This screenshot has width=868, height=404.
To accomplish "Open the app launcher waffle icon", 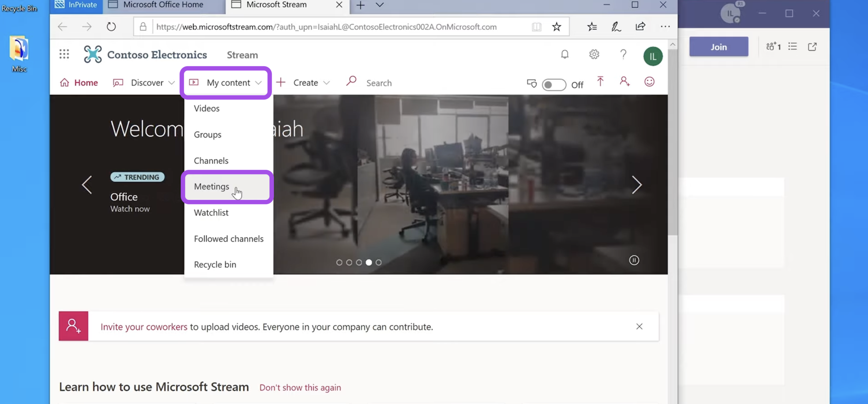I will (x=64, y=54).
